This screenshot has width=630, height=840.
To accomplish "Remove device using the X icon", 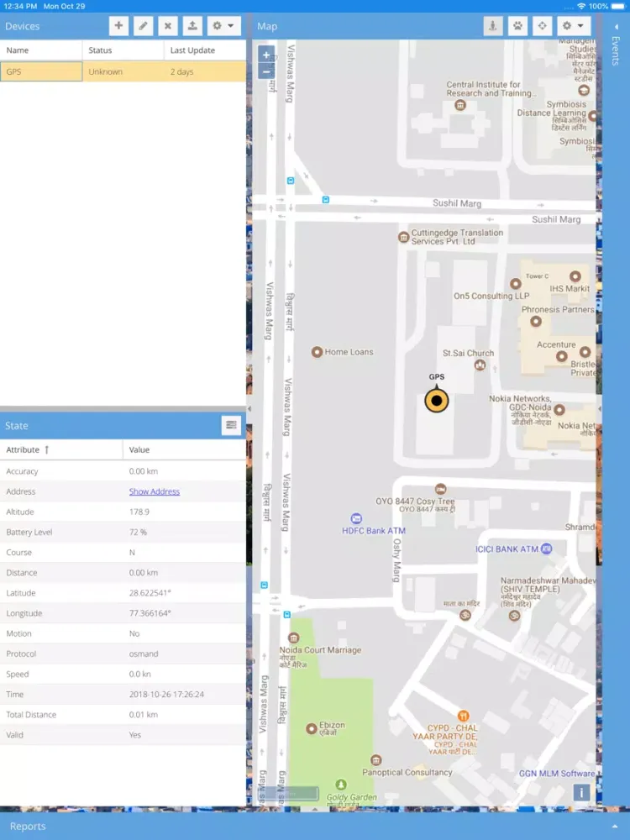I will [x=168, y=26].
